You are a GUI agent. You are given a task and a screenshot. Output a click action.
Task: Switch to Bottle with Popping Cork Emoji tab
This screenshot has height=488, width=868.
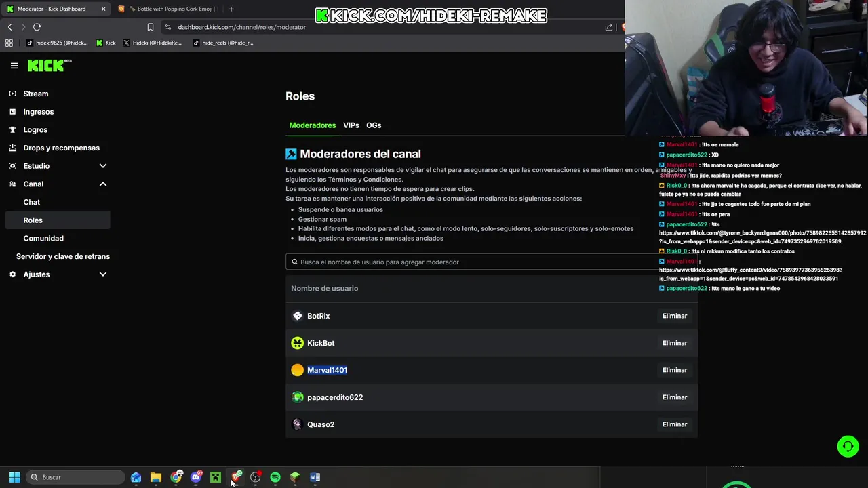point(167,9)
